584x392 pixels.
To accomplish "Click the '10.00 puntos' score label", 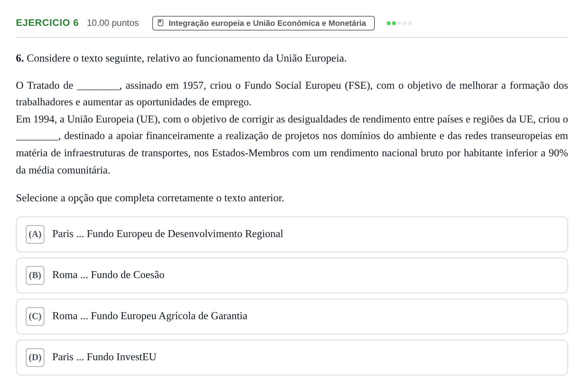I will 113,23.
